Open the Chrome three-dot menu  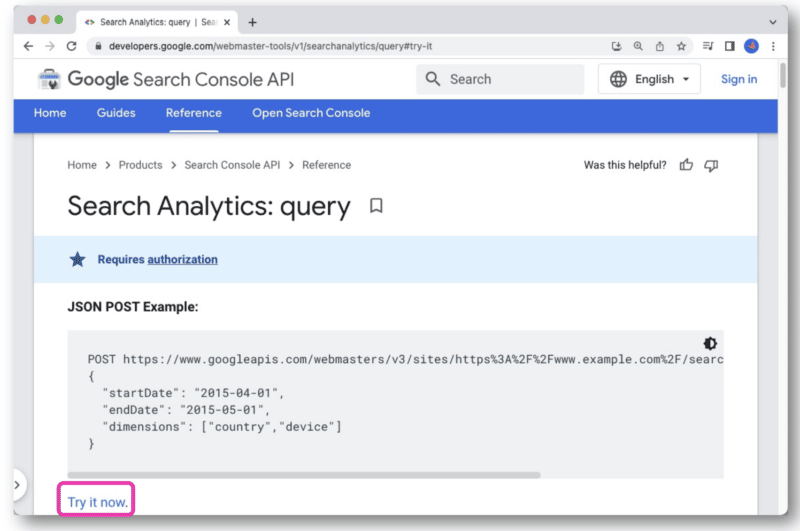[772, 46]
